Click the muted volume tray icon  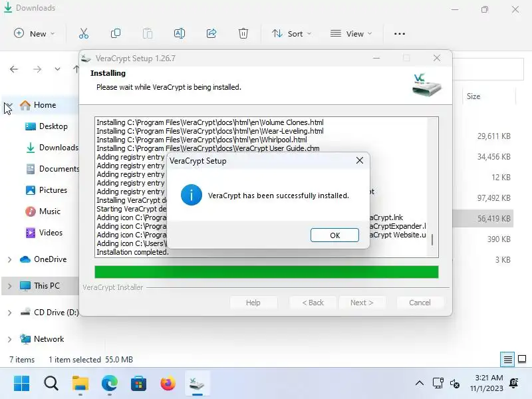click(x=455, y=384)
